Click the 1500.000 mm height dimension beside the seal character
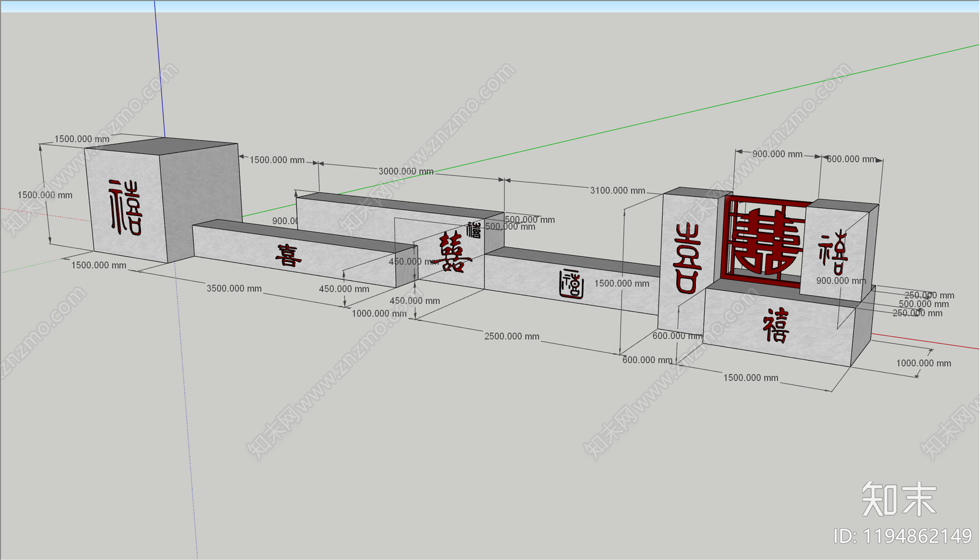This screenshot has width=980, height=560. [622, 283]
